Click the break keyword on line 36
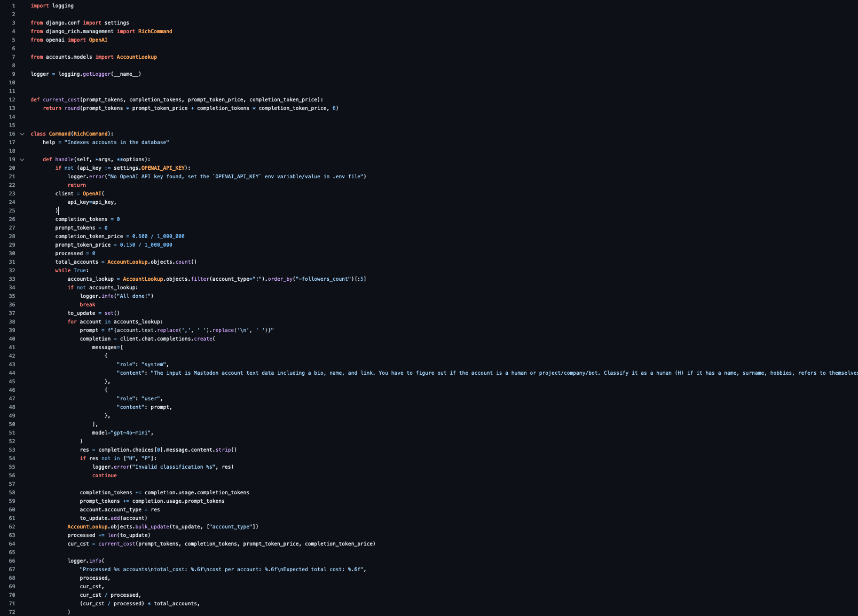This screenshot has width=858, height=616. click(x=88, y=305)
